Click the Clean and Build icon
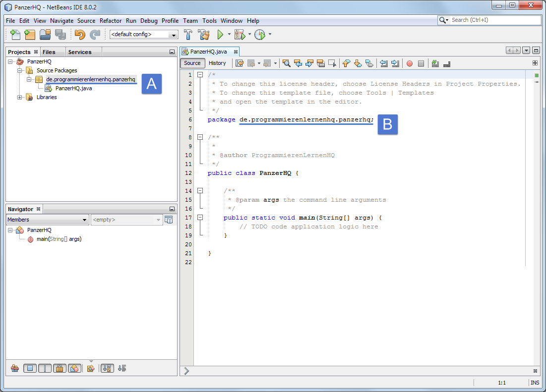Image resolution: width=546 pixels, height=392 pixels. (204, 34)
